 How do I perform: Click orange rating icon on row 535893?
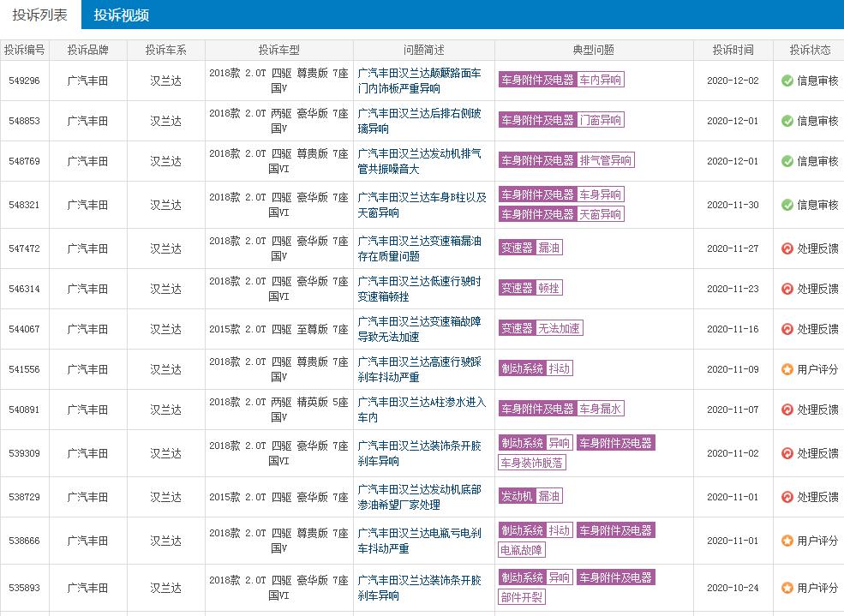(x=787, y=588)
